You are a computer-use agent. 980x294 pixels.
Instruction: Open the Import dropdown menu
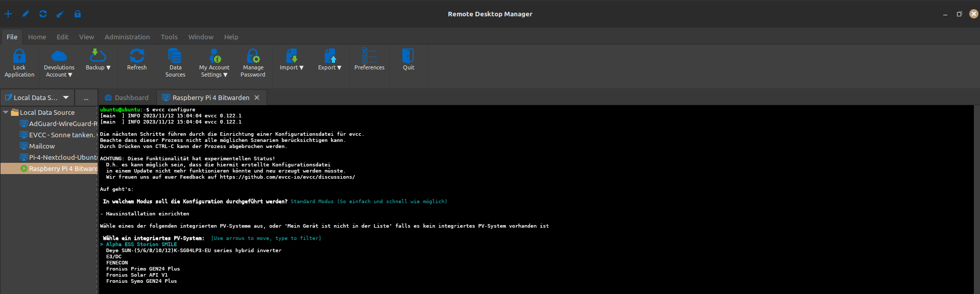[292, 67]
